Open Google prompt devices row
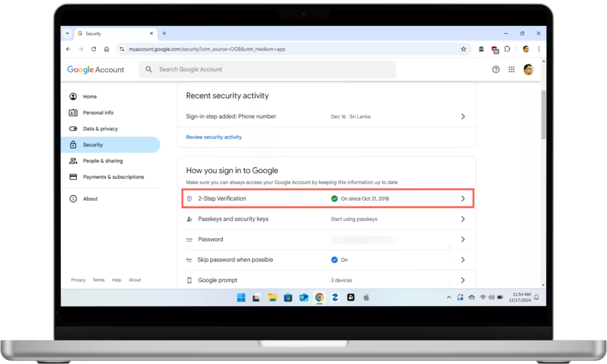 point(218,280)
